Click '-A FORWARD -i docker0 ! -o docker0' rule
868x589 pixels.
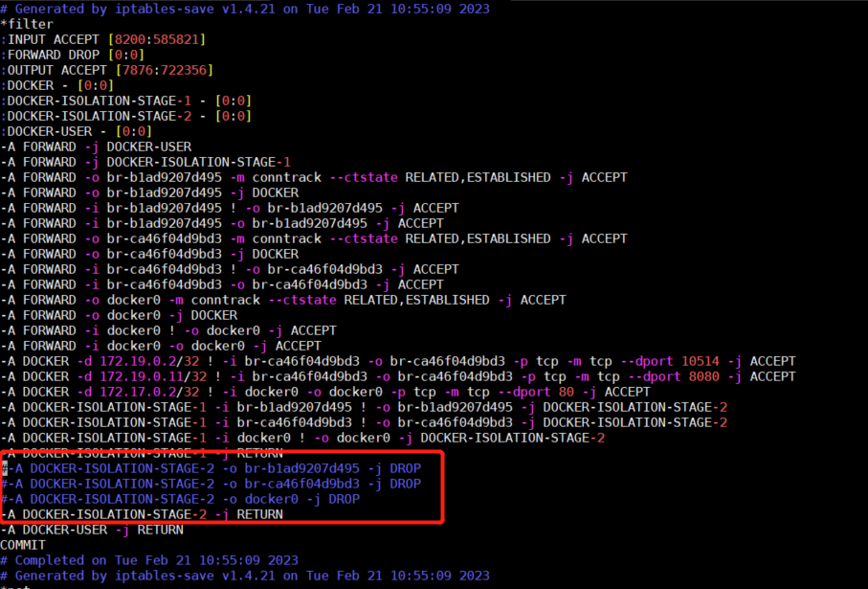click(x=168, y=330)
